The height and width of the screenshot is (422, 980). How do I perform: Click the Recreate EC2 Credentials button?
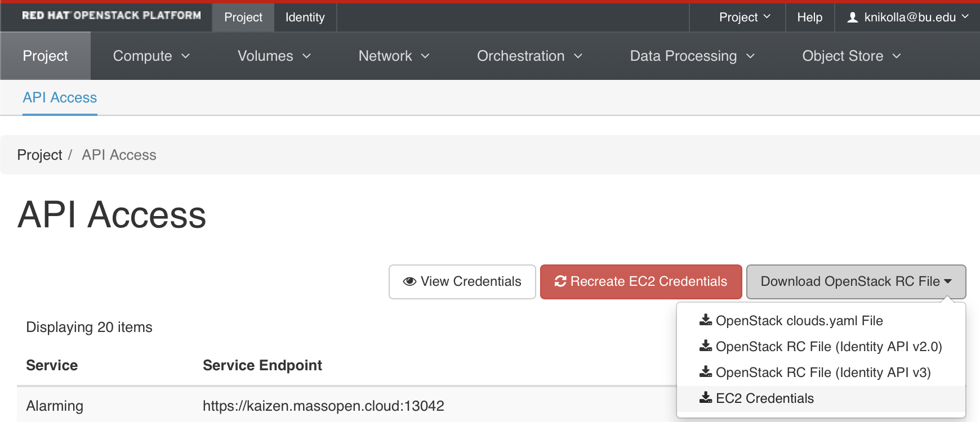coord(641,281)
